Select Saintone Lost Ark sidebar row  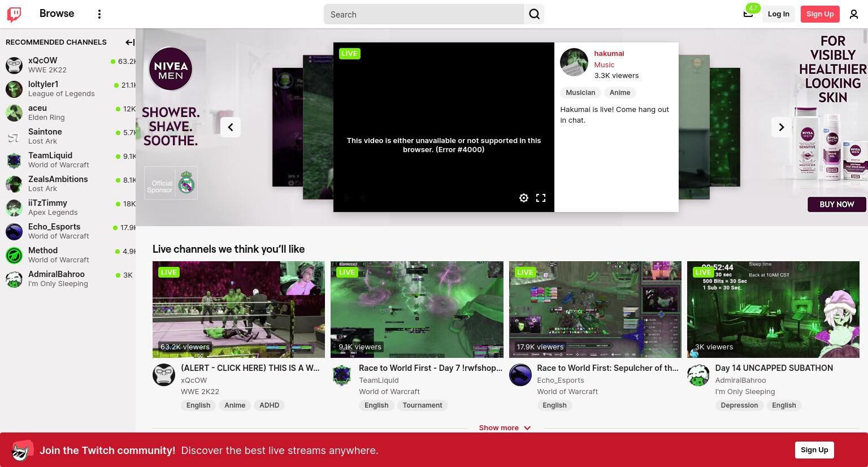click(68, 137)
